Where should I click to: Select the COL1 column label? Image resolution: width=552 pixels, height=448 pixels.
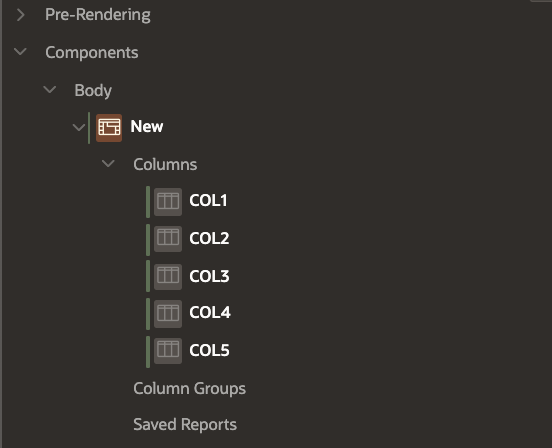pos(208,200)
